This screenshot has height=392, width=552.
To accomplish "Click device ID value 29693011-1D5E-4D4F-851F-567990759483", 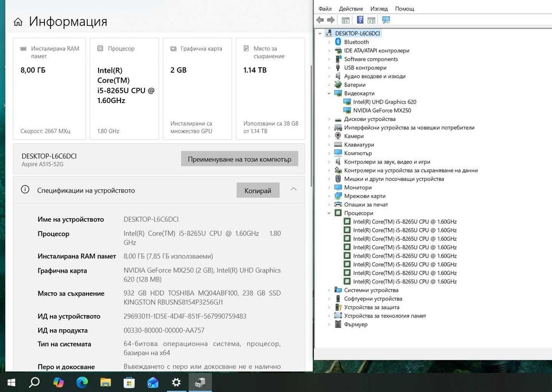I will (x=185, y=316).
